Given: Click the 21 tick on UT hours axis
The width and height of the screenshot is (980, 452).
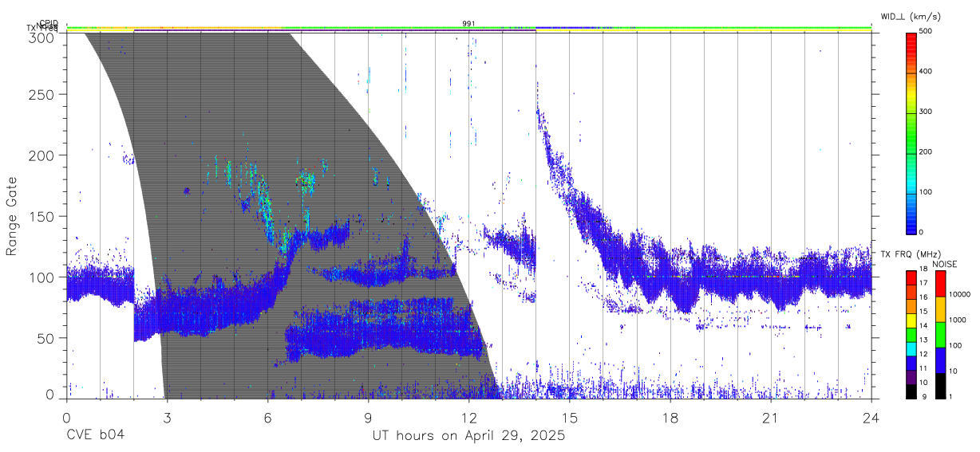Looking at the screenshot, I should point(771,419).
